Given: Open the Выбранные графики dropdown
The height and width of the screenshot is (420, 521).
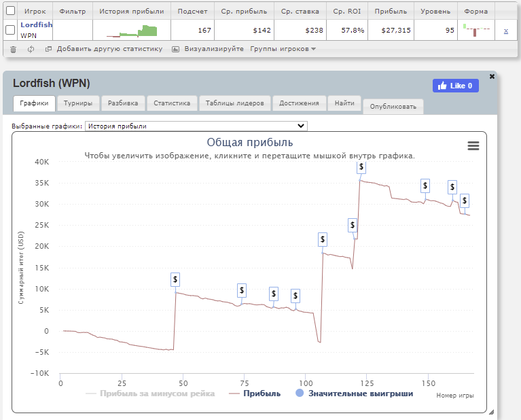Looking at the screenshot, I should pos(196,126).
